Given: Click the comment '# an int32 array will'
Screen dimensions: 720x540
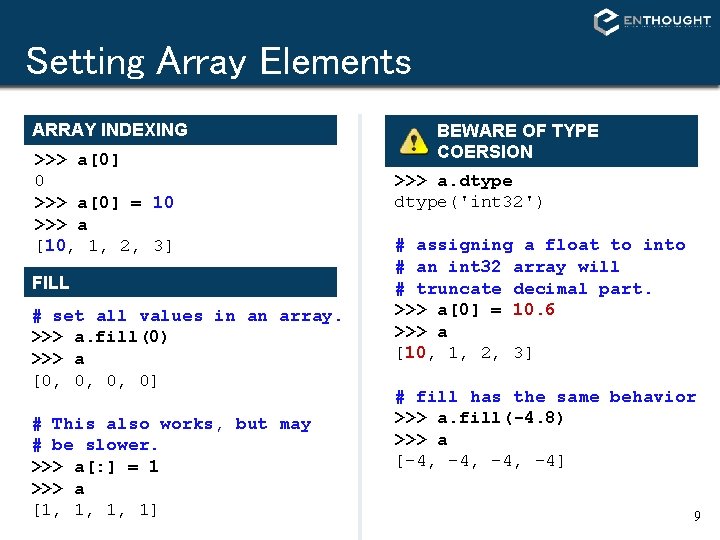Looking at the screenshot, I should 507,267.
